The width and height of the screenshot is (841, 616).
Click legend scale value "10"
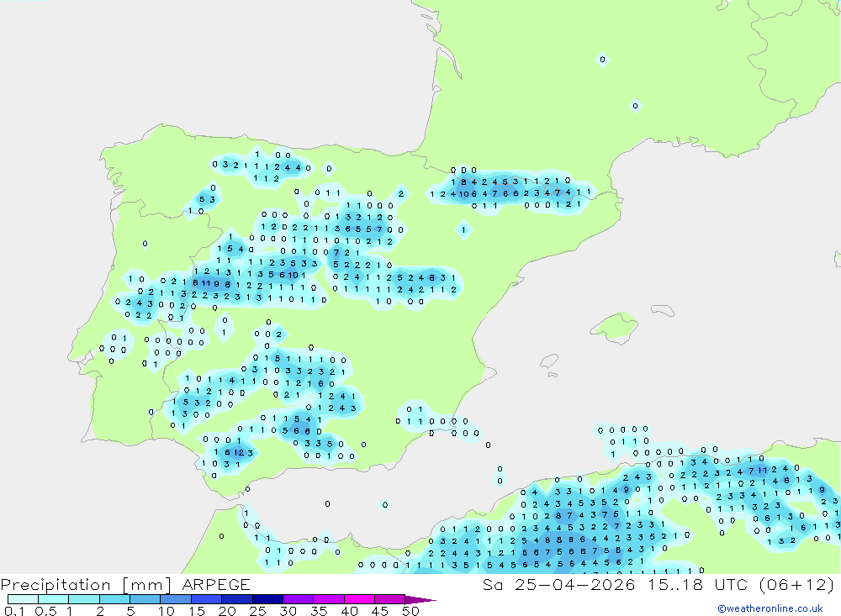pyautogui.click(x=167, y=611)
